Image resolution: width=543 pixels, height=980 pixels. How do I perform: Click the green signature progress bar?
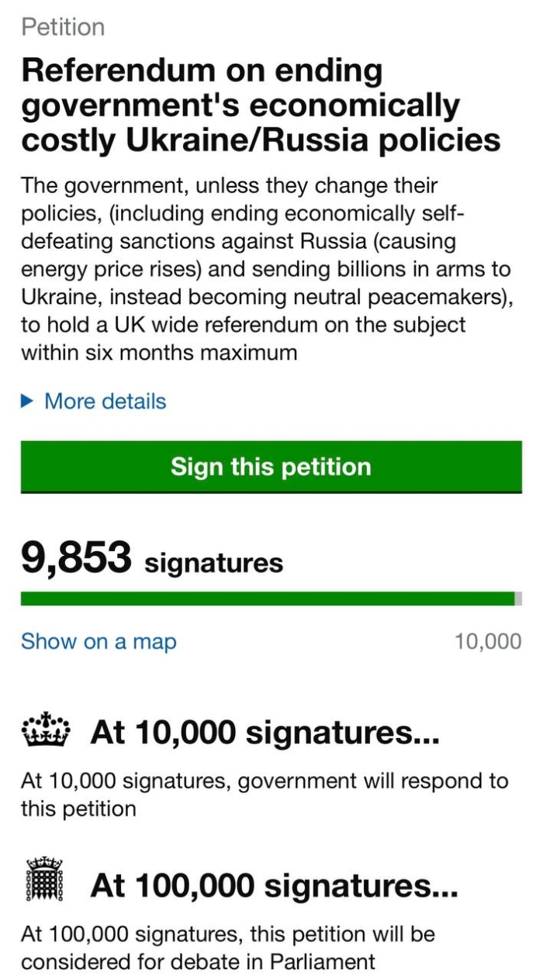click(x=267, y=599)
